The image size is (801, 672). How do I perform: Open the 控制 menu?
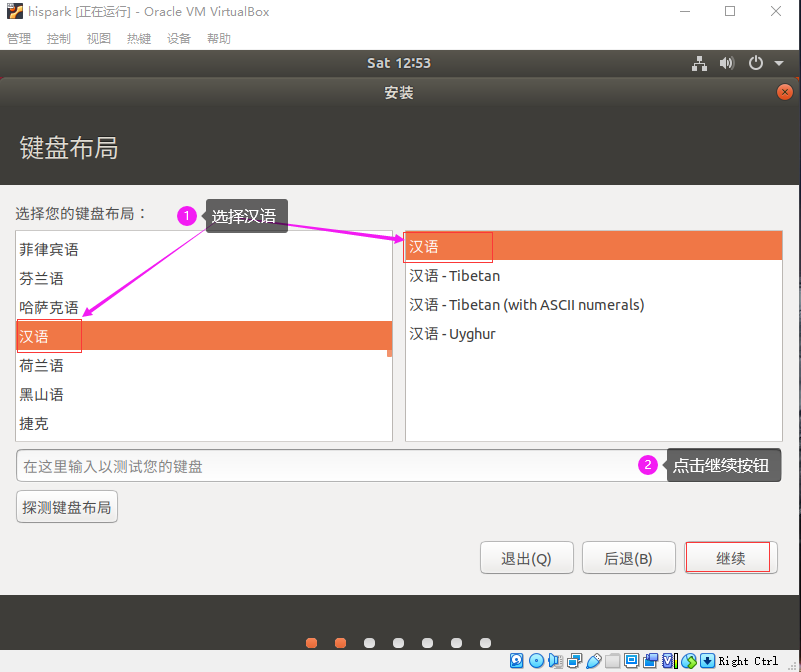(59, 38)
